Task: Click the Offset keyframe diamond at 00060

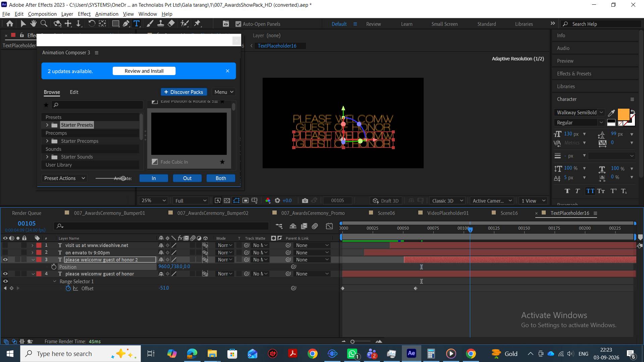Action: (x=416, y=288)
